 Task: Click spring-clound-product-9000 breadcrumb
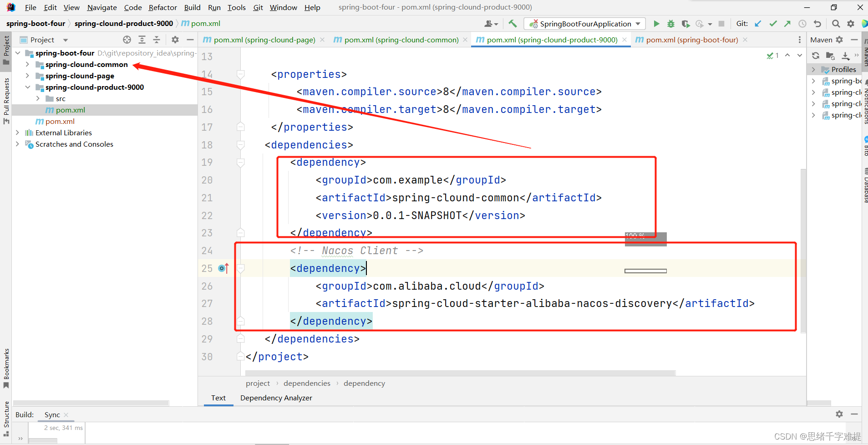click(124, 23)
